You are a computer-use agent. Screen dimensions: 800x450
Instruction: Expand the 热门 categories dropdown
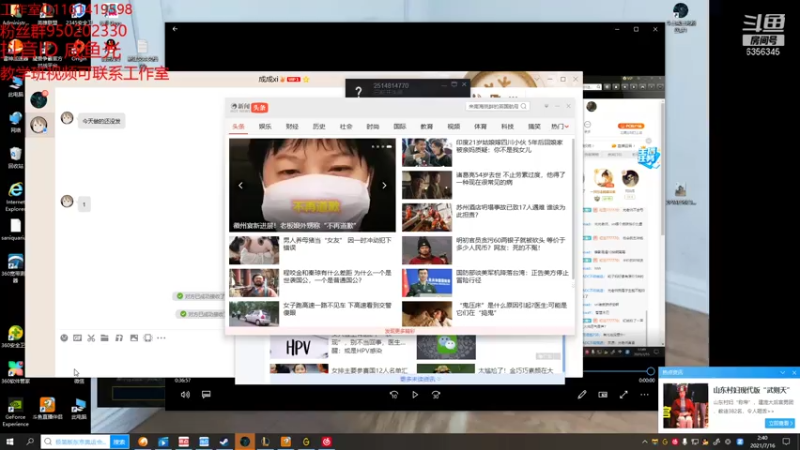560,127
